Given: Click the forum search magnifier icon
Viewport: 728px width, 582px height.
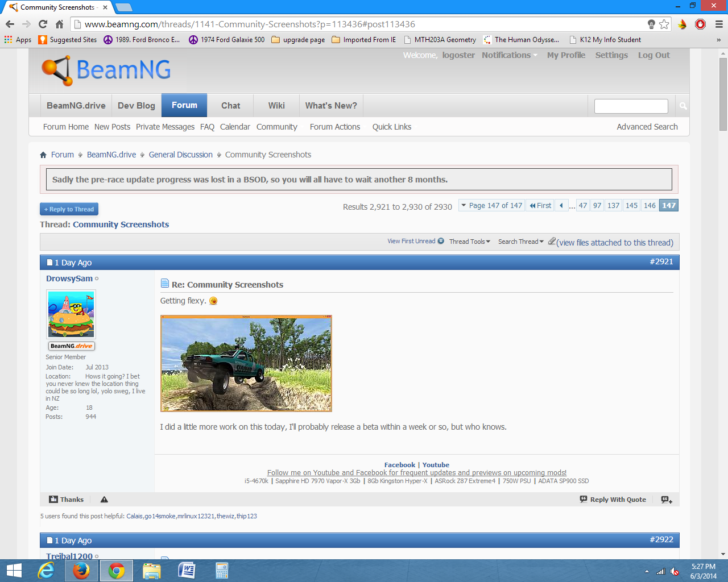Looking at the screenshot, I should coord(683,106).
